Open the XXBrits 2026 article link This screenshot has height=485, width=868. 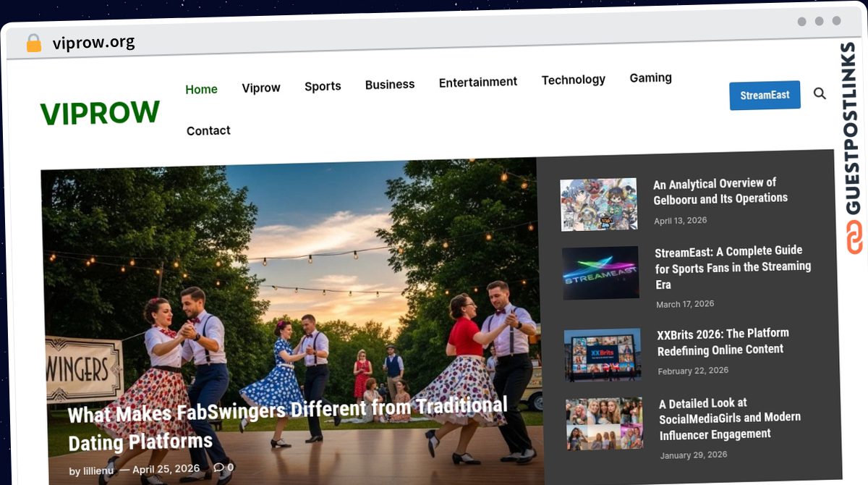[723, 341]
